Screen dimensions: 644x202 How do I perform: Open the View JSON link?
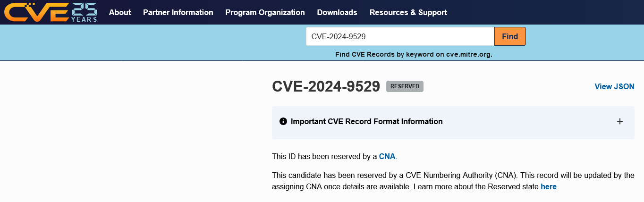pos(614,86)
